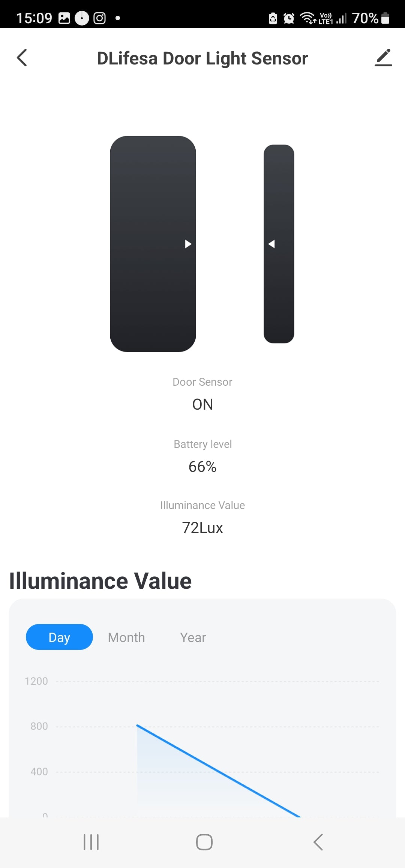Tap the Door Sensor ON status
Viewport: 405px width, 868px height.
point(202,404)
